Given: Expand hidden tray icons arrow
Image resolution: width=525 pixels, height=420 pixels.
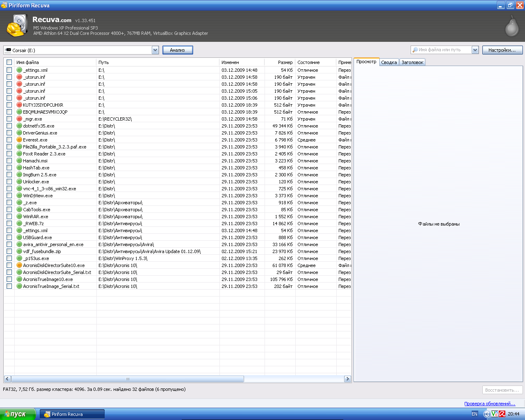Looking at the screenshot, I should pyautogui.click(x=487, y=414).
